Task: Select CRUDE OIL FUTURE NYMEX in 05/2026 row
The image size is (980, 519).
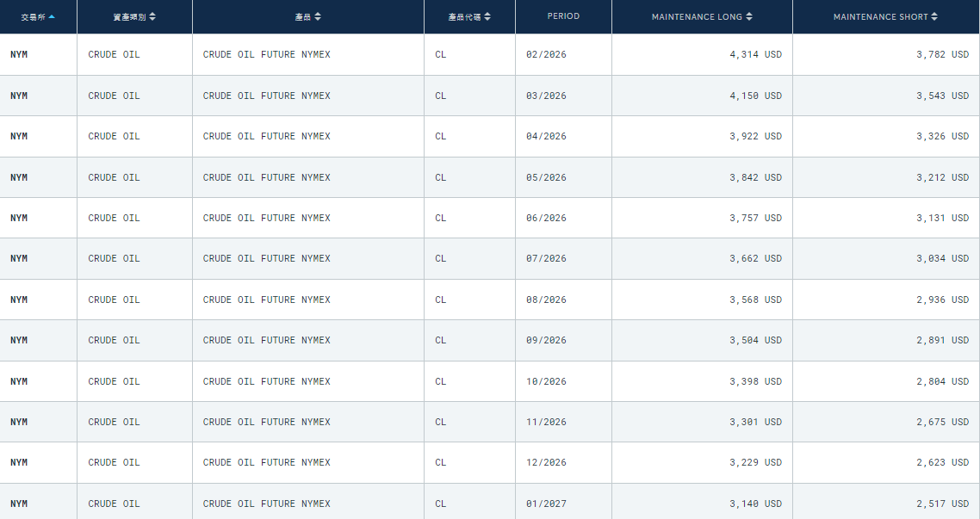Action: [x=266, y=177]
